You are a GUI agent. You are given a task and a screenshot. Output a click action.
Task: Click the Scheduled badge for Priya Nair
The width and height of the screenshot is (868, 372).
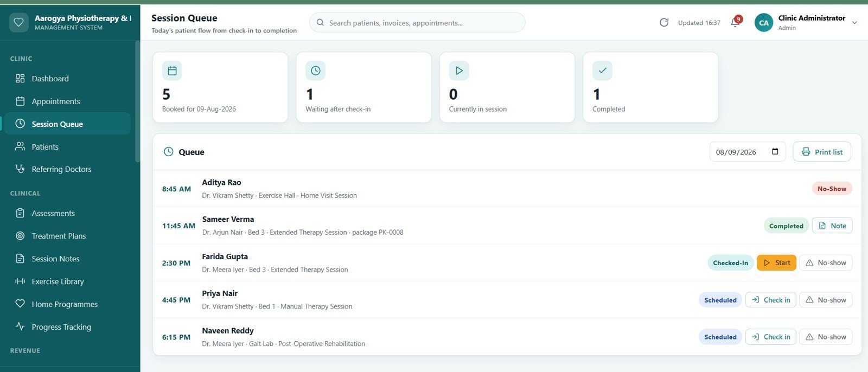click(720, 300)
